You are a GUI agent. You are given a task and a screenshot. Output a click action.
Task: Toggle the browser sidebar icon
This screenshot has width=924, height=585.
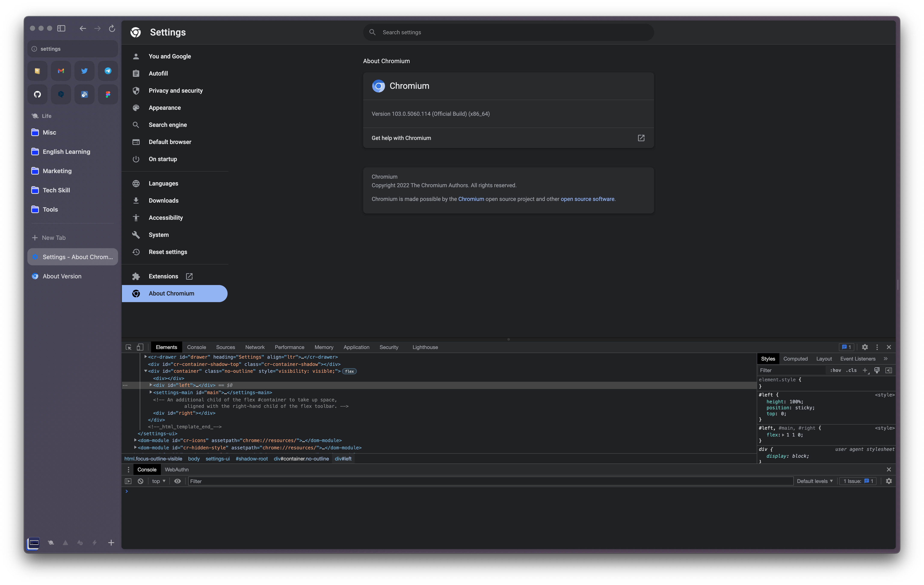point(61,28)
